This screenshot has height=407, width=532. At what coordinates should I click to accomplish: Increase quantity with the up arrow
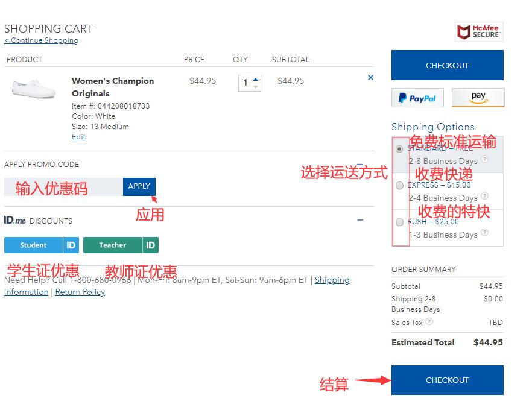pyautogui.click(x=256, y=79)
